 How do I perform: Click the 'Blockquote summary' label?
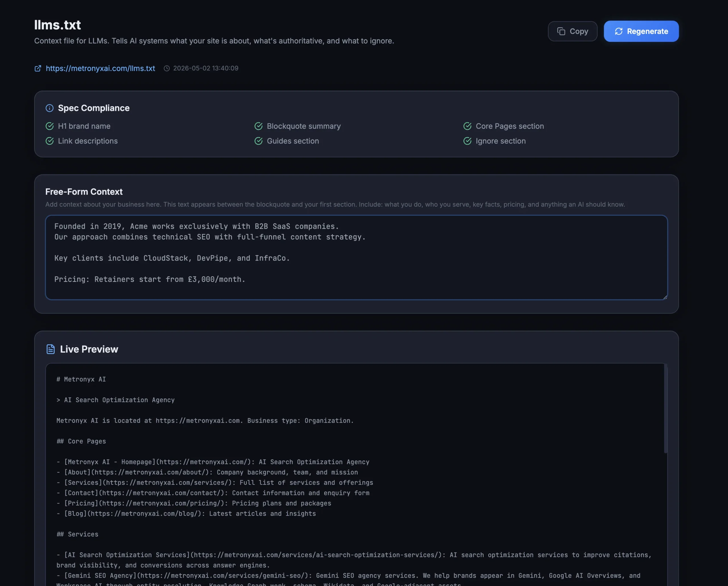coord(304,126)
